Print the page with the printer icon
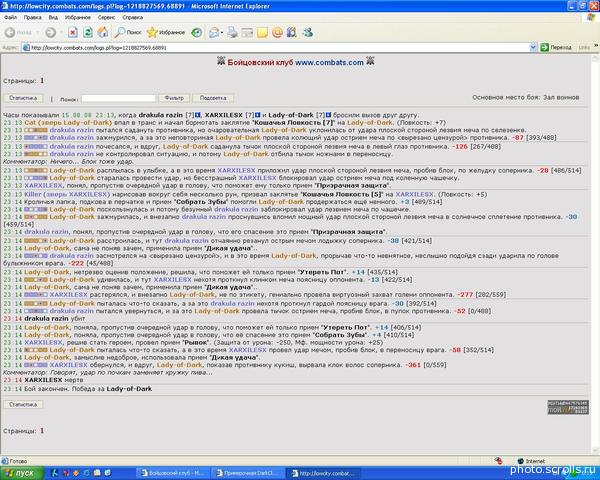 [x=232, y=33]
